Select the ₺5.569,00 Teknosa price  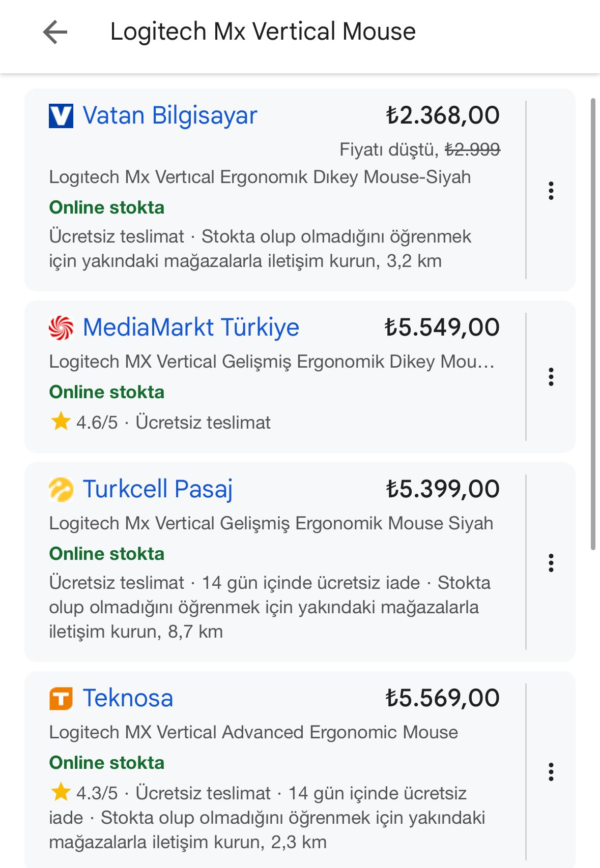point(443,698)
